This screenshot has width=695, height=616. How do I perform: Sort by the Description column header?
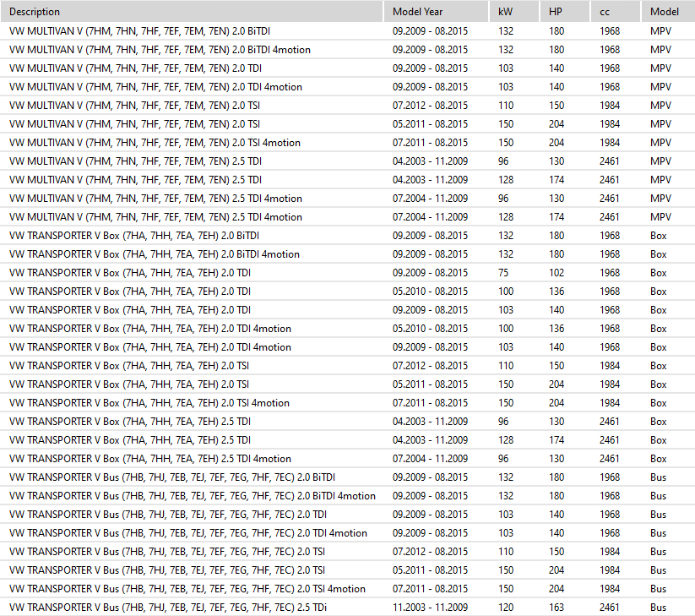[192, 12]
